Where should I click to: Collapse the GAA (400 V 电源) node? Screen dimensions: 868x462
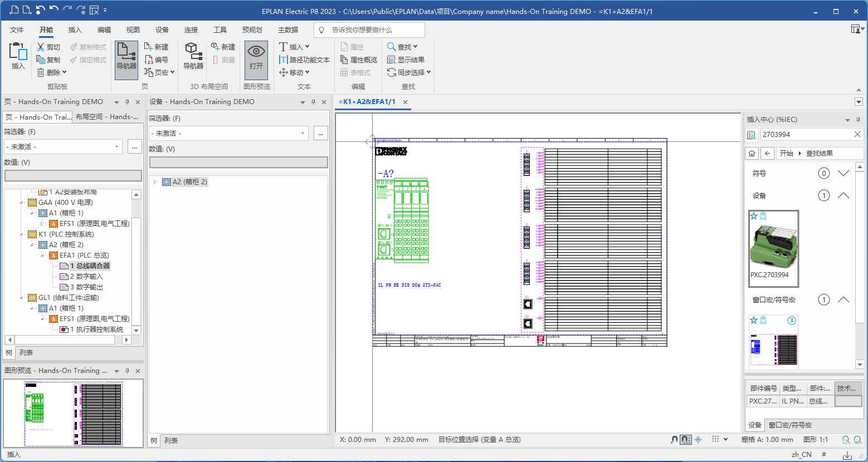(x=22, y=203)
